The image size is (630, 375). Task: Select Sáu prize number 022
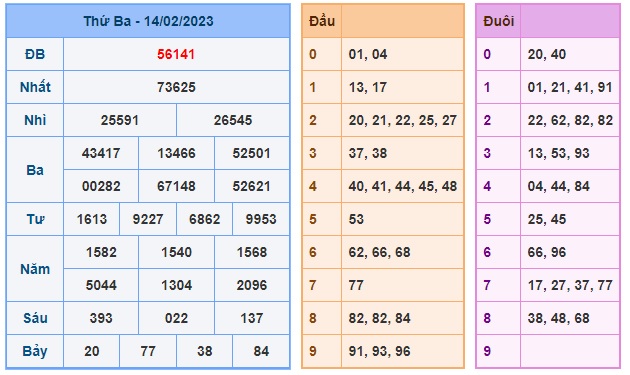[176, 318]
